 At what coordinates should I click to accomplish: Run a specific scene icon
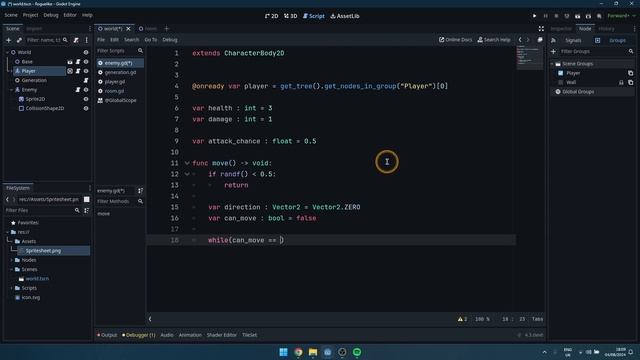588,16
